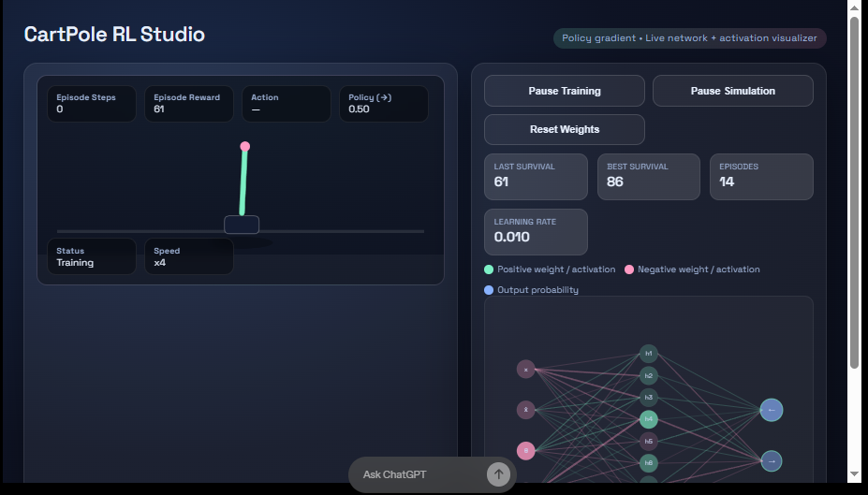Image resolution: width=868 pixels, height=495 pixels.
Task: Click the left-arrow output node
Action: pos(772,410)
